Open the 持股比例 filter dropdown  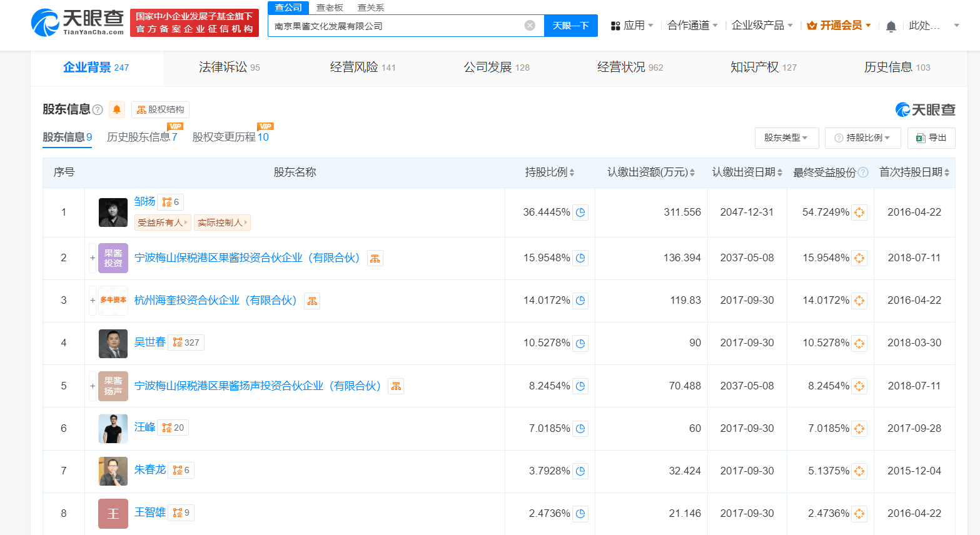(862, 137)
